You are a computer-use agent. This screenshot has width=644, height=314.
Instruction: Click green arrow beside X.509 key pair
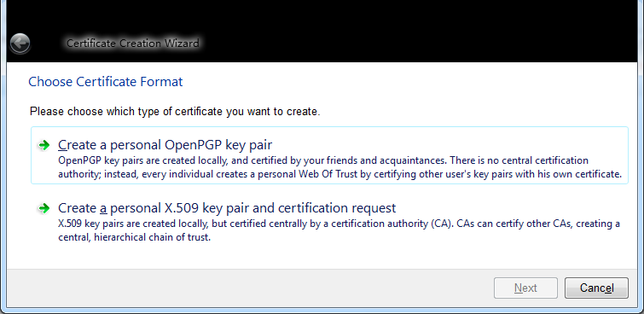click(44, 208)
